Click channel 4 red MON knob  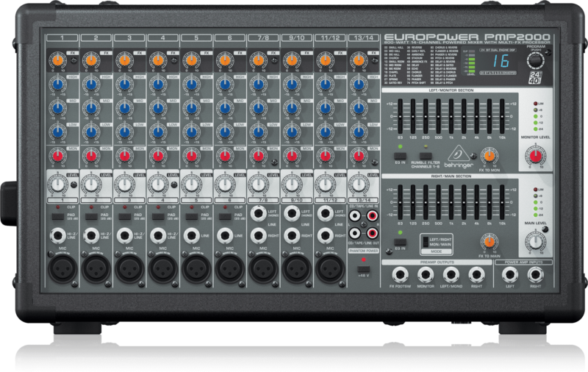(158, 156)
